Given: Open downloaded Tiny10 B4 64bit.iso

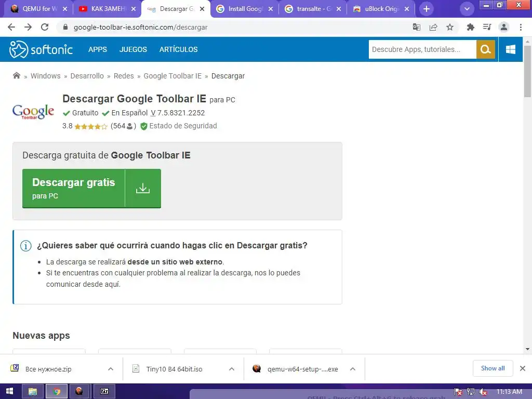Looking at the screenshot, I should pyautogui.click(x=174, y=369).
